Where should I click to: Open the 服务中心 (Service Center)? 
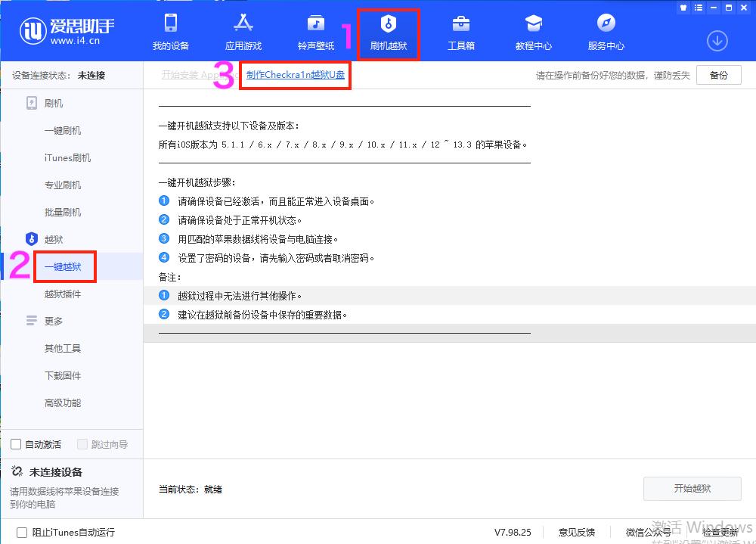(605, 32)
